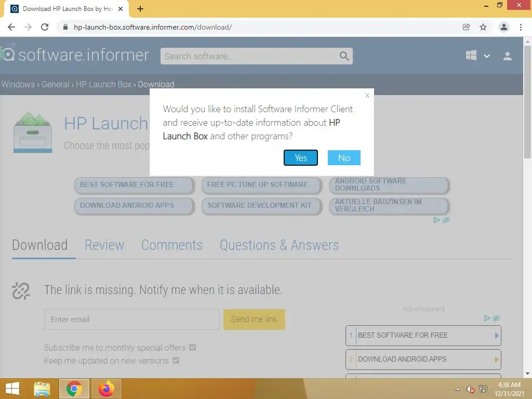Show hidden tray icons arrow
The height and width of the screenshot is (399, 532).
pyautogui.click(x=458, y=389)
